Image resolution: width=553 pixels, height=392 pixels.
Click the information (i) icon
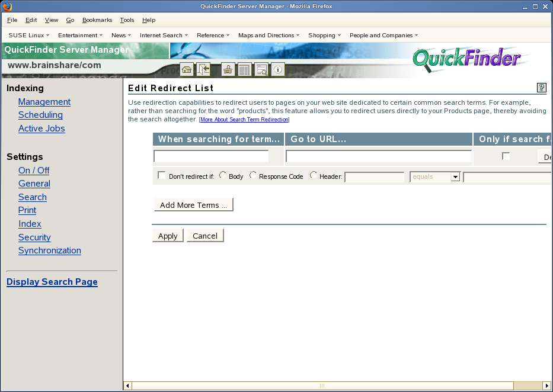[278, 69]
